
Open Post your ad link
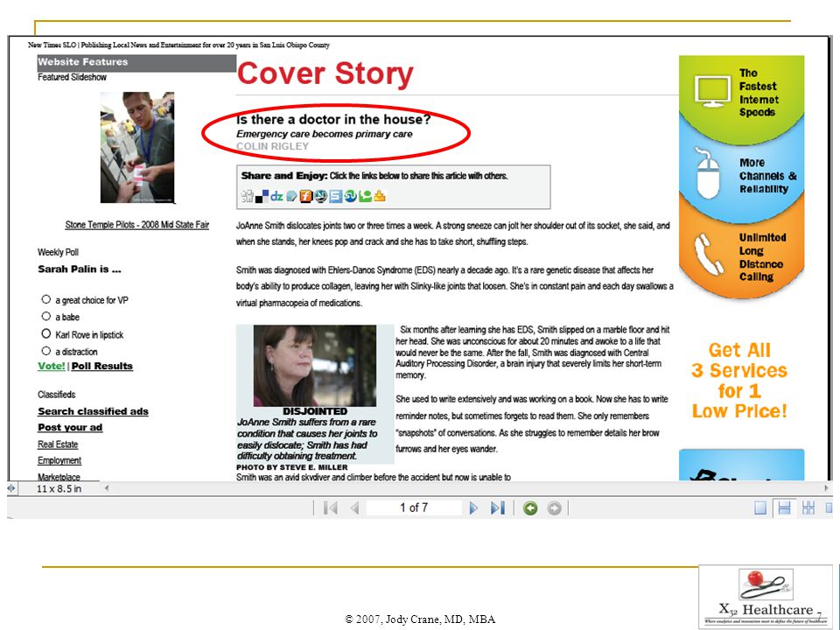(x=70, y=428)
